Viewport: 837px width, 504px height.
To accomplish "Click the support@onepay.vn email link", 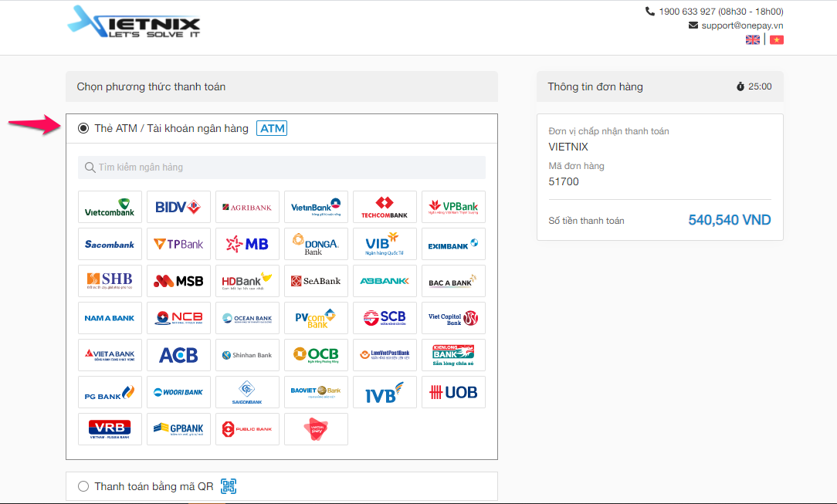I will pyautogui.click(x=742, y=25).
